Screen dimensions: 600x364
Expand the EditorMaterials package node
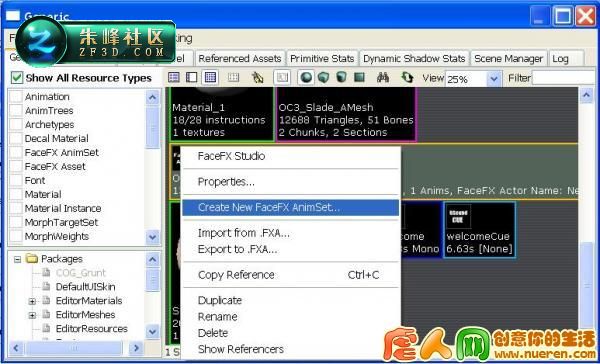point(33,301)
